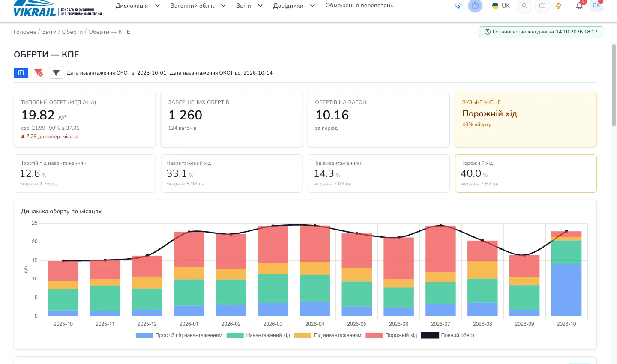This screenshot has height=364, width=617.
Task: Toggle the Навантажений хід legend series
Action: click(x=258, y=335)
